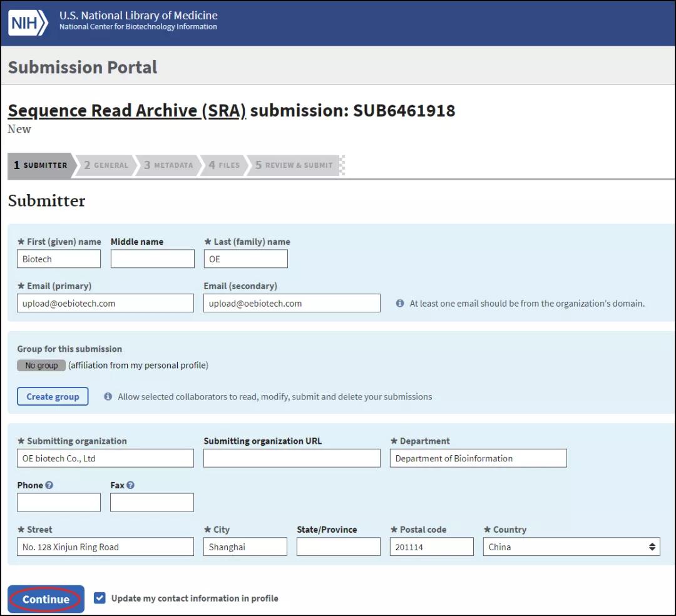
Task: Click the submission ID text SUB6461918
Action: point(404,111)
